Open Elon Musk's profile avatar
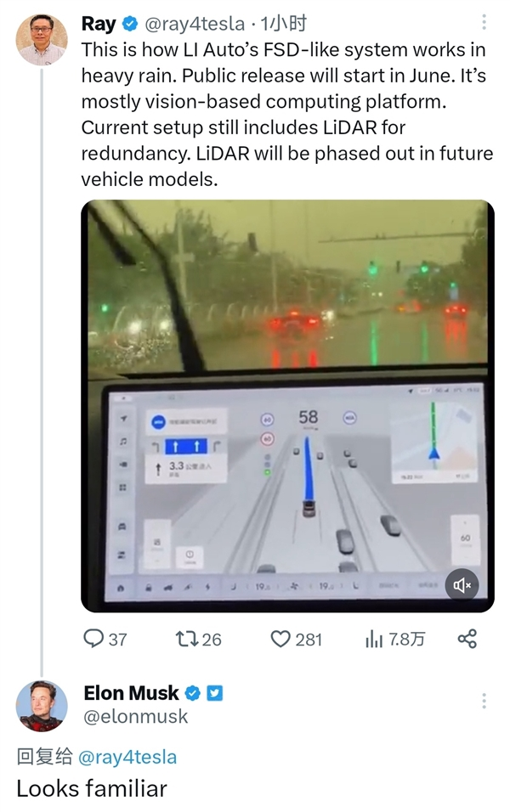 click(42, 705)
